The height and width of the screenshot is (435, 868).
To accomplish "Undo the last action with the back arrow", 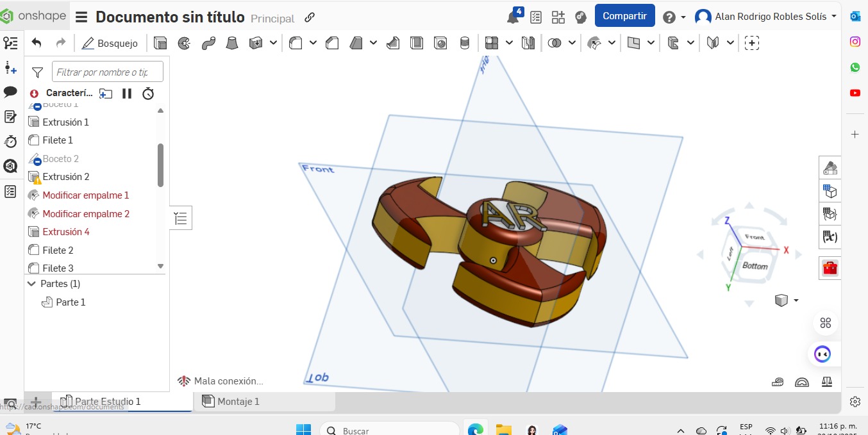I will pyautogui.click(x=37, y=43).
